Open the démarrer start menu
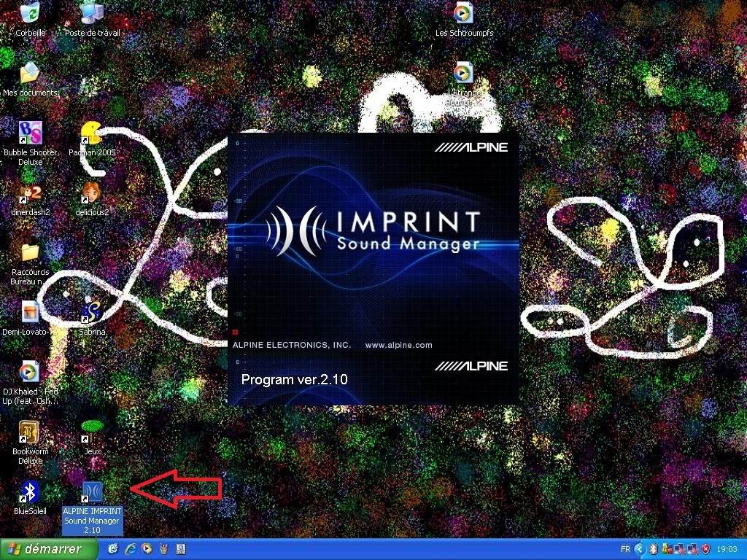 pyautogui.click(x=42, y=549)
